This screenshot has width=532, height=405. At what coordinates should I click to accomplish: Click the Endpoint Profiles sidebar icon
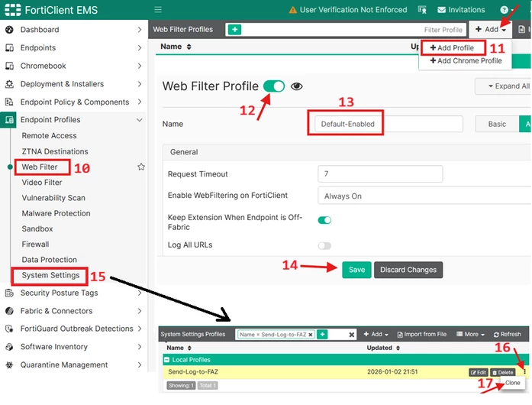tap(9, 120)
